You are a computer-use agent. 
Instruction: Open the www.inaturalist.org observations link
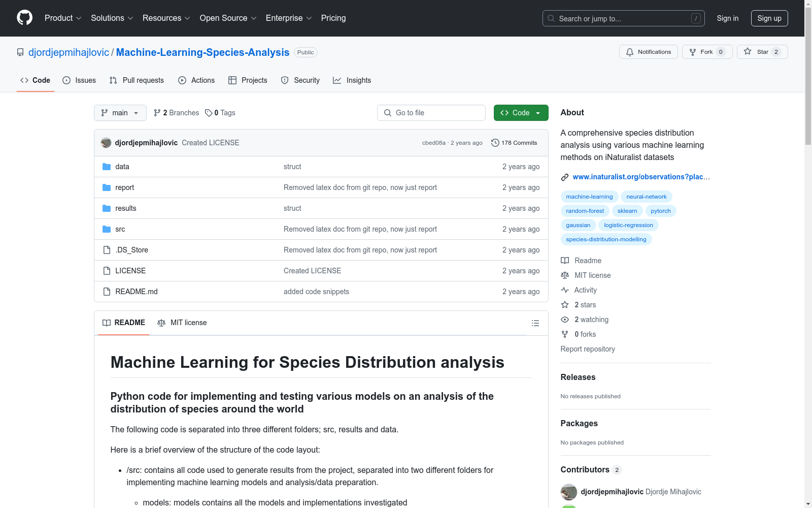coord(641,177)
